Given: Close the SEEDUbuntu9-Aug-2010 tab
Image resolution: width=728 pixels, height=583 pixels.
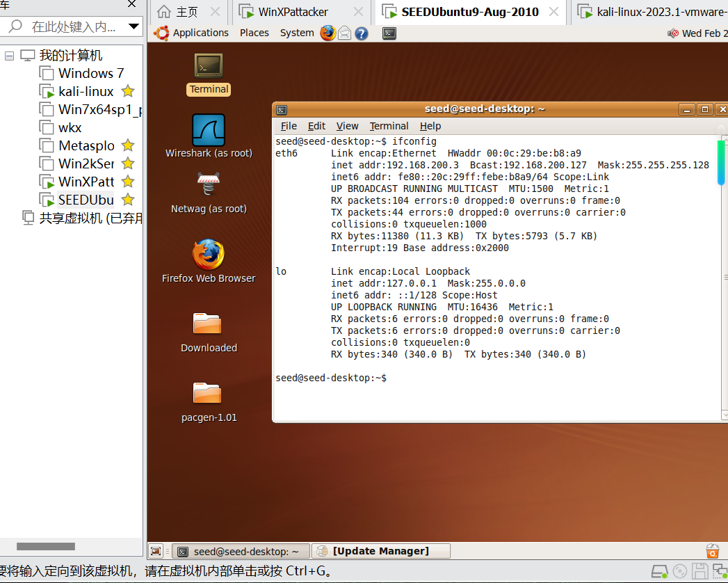Looking at the screenshot, I should point(554,12).
